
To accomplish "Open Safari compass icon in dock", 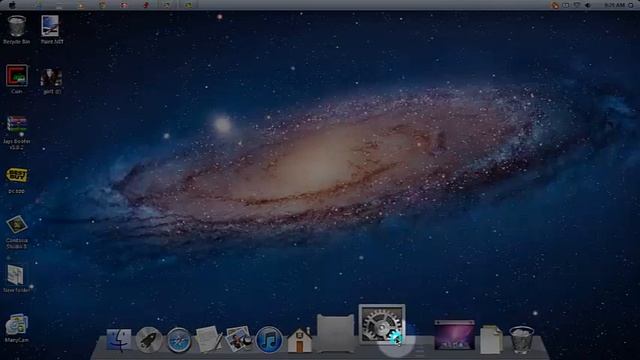I will [179, 340].
